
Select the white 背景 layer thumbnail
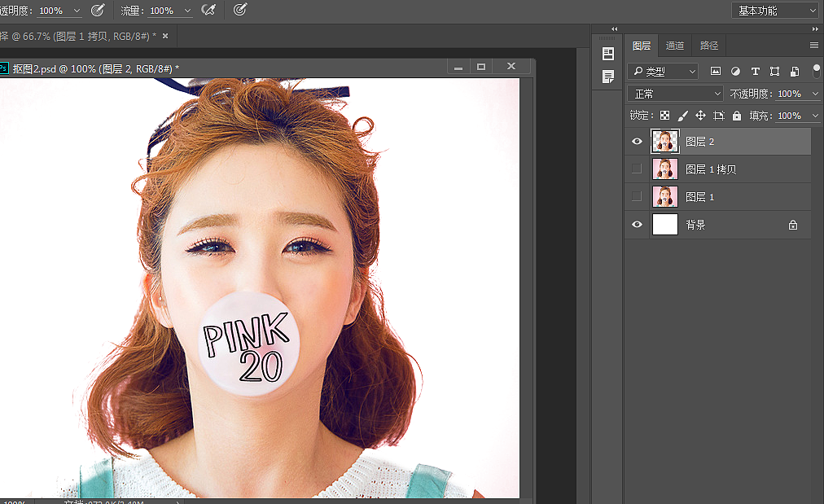(664, 225)
